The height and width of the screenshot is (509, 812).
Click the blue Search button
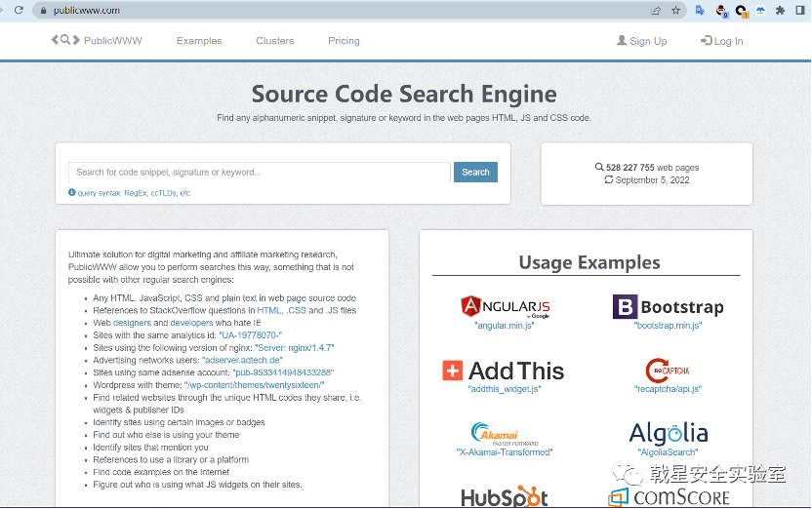tap(475, 173)
